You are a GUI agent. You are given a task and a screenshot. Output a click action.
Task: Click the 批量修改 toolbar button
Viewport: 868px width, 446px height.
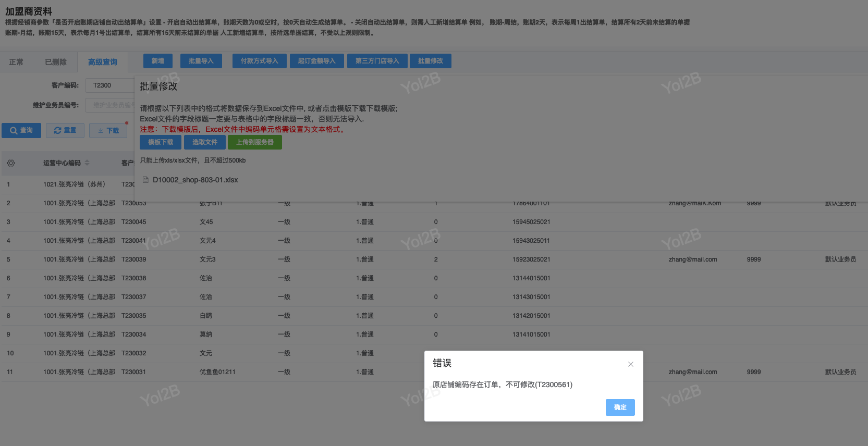[431, 61]
